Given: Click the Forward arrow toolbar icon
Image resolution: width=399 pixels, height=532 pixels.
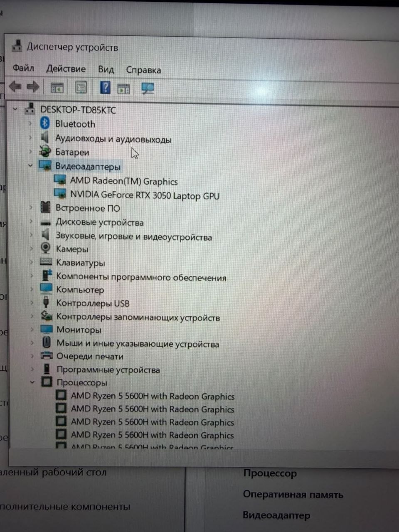Looking at the screenshot, I should pyautogui.click(x=33, y=87).
